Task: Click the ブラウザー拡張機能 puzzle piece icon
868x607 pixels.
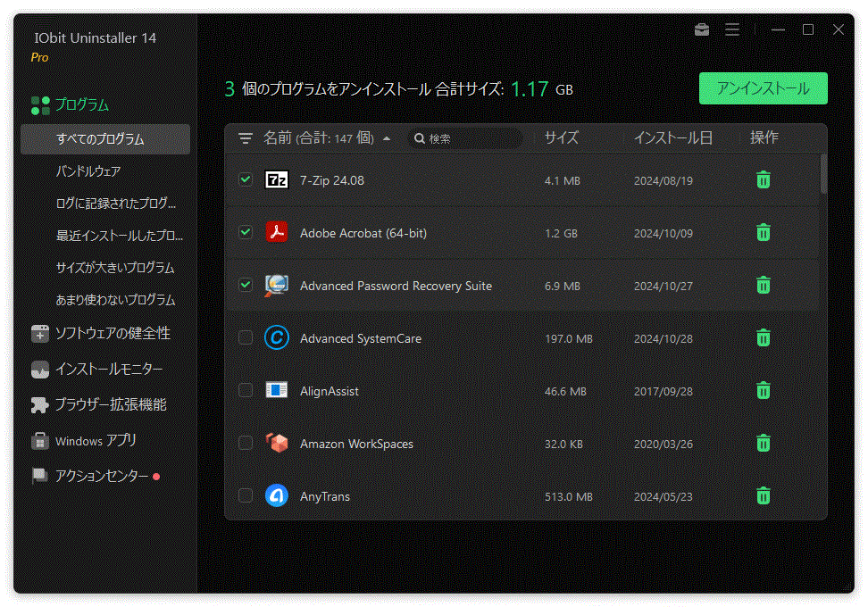Action: click(40, 405)
